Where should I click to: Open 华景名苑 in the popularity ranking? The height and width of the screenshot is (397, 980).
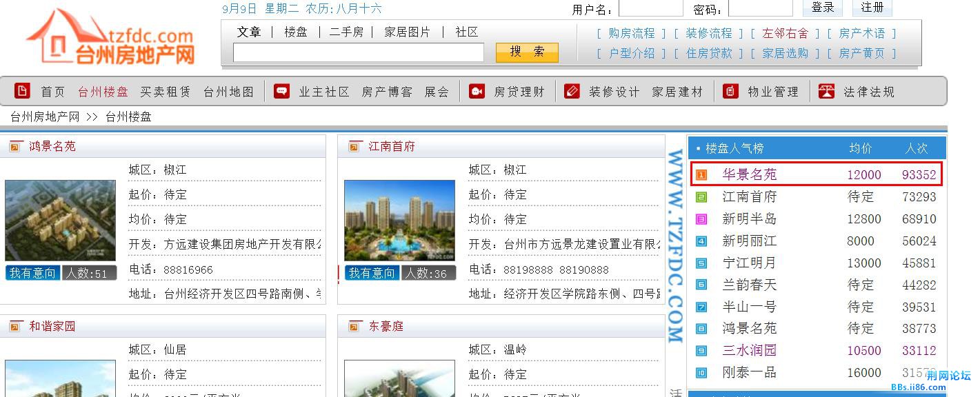coord(750,175)
